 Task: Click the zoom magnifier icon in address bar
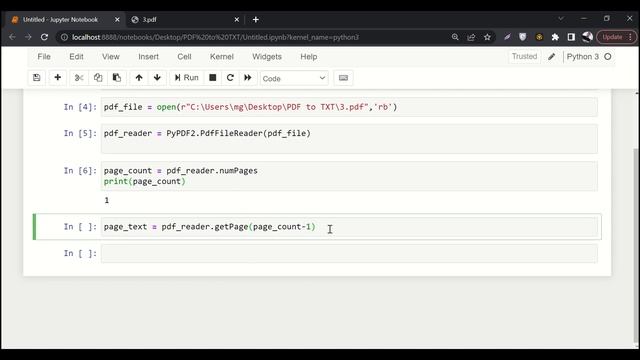coord(455,37)
